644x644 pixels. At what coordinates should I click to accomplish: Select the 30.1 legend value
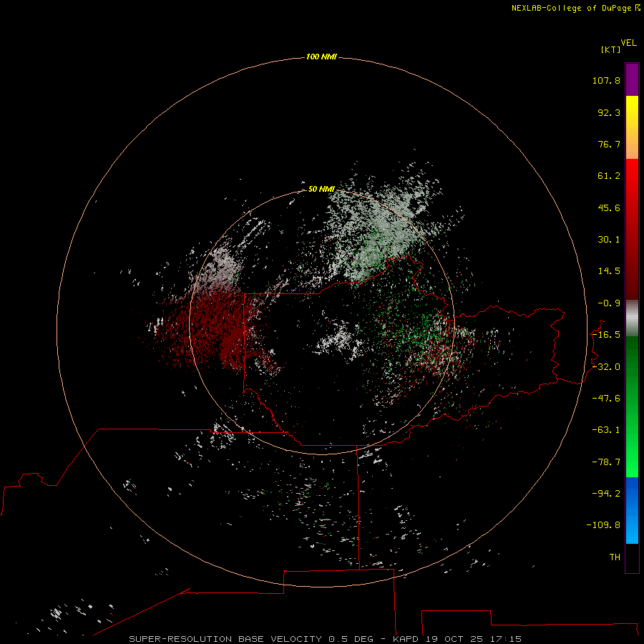pyautogui.click(x=609, y=240)
